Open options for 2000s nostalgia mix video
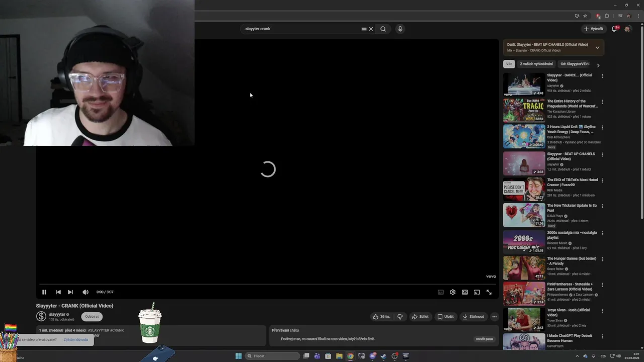Image resolution: width=644 pixels, height=362 pixels. pos(602,233)
